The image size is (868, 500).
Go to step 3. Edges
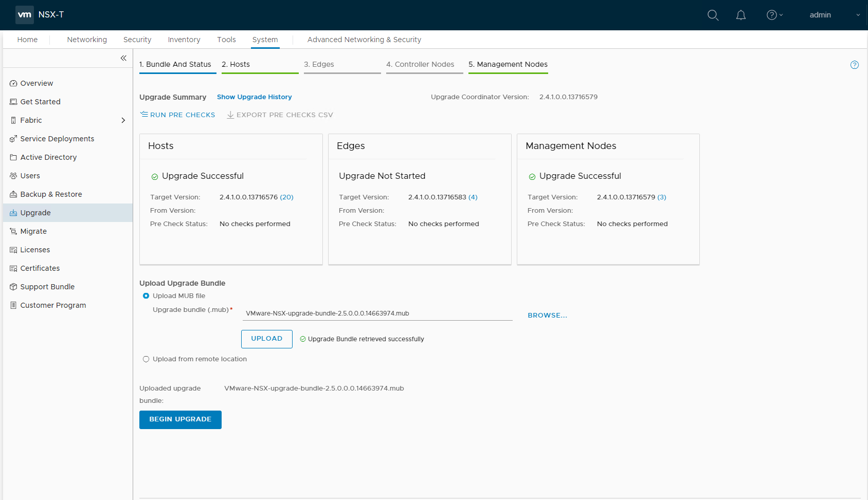coord(319,64)
